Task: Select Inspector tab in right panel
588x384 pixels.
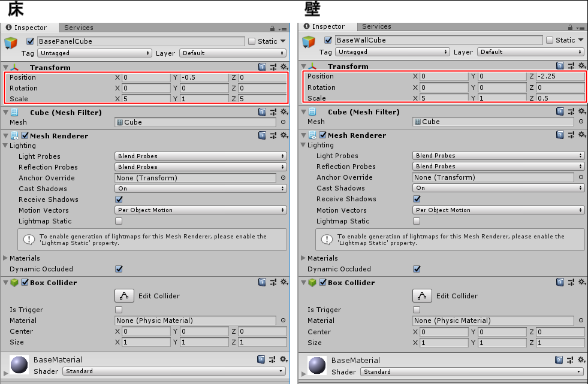Action: click(328, 26)
